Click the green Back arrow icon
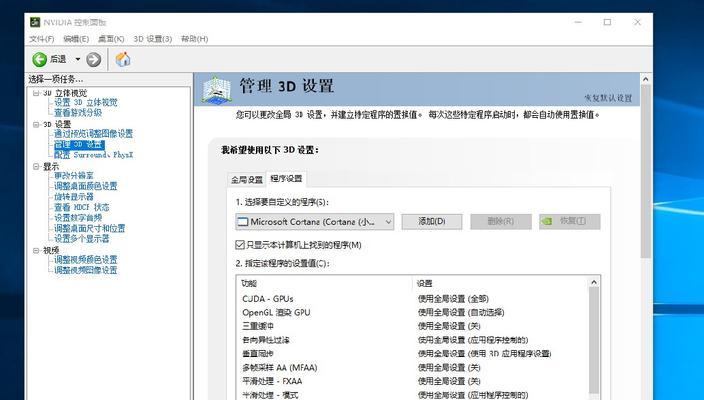This screenshot has width=704, height=400. [x=40, y=60]
